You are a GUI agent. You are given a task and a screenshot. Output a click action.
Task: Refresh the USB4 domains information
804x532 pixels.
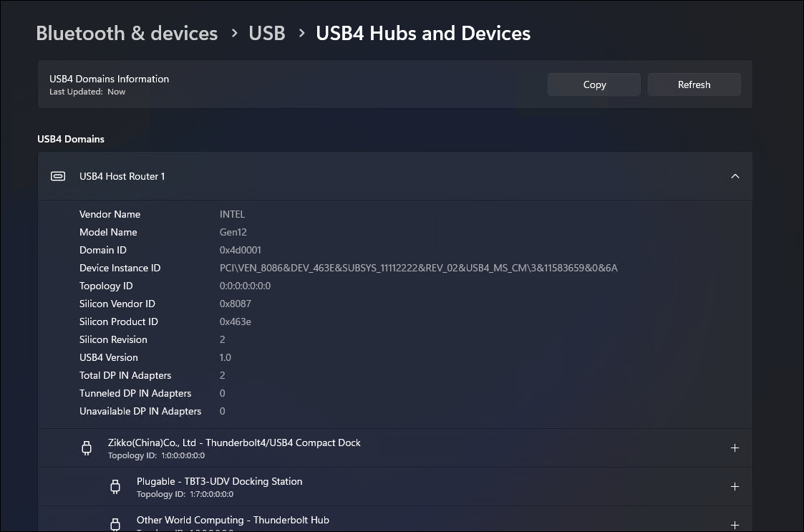694,84
